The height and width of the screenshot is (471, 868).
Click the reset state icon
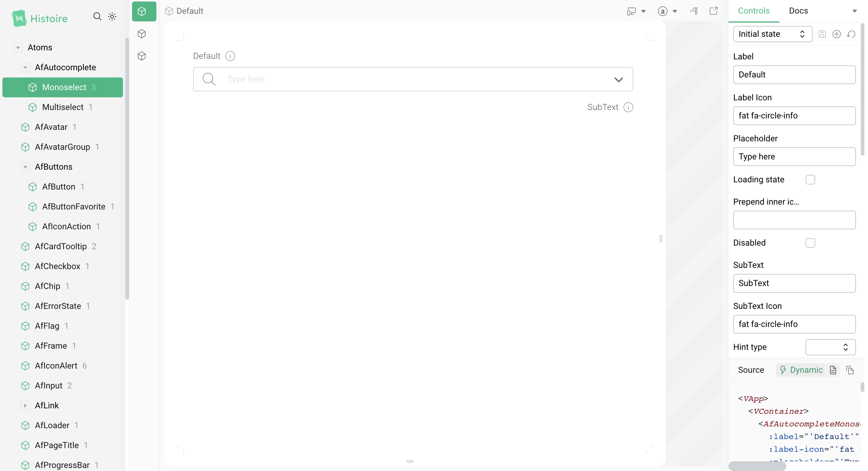[851, 34]
